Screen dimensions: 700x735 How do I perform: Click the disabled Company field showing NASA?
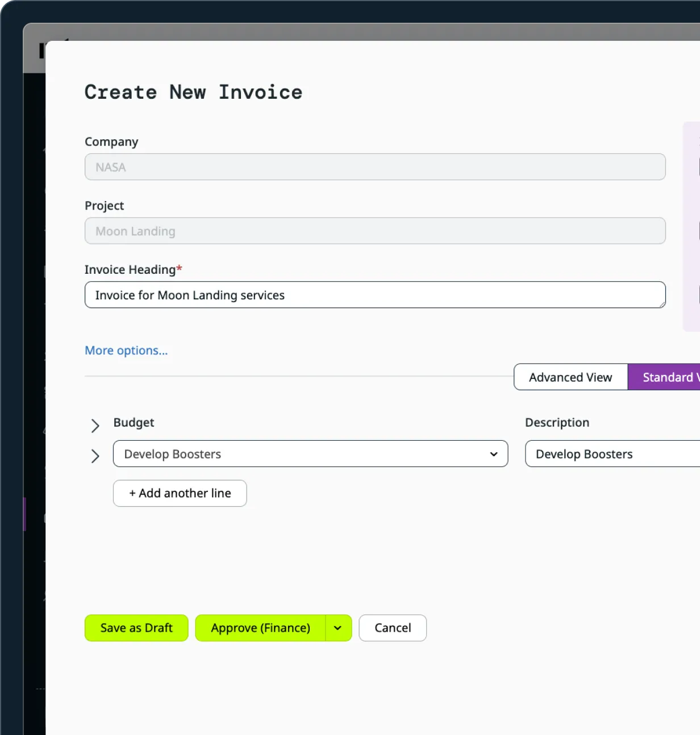coord(375,166)
